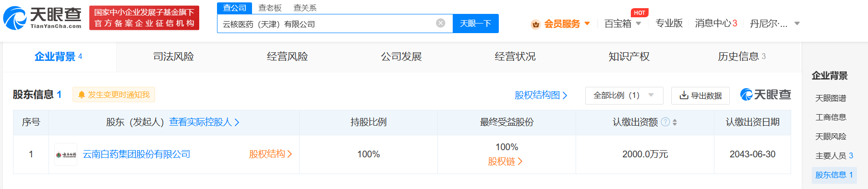Go to 股东信息 in the sidebar
868x189 pixels.
pos(834,175)
